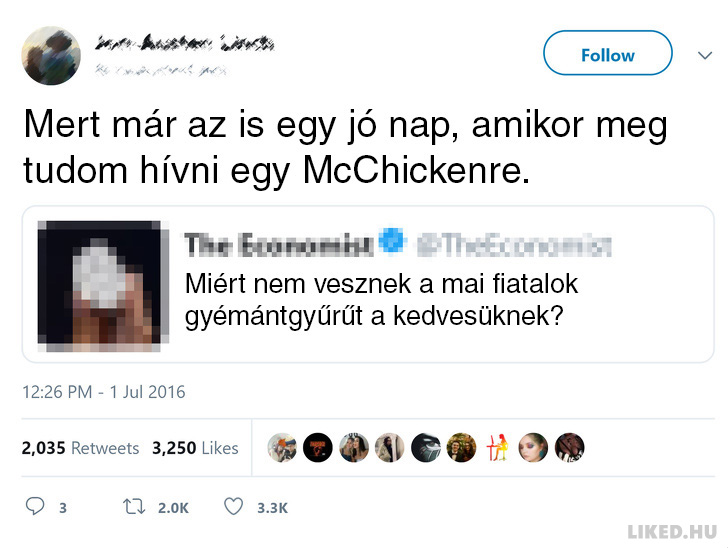Open the quoted tweet's pixelated image
This screenshot has height=548, width=728.
click(103, 285)
